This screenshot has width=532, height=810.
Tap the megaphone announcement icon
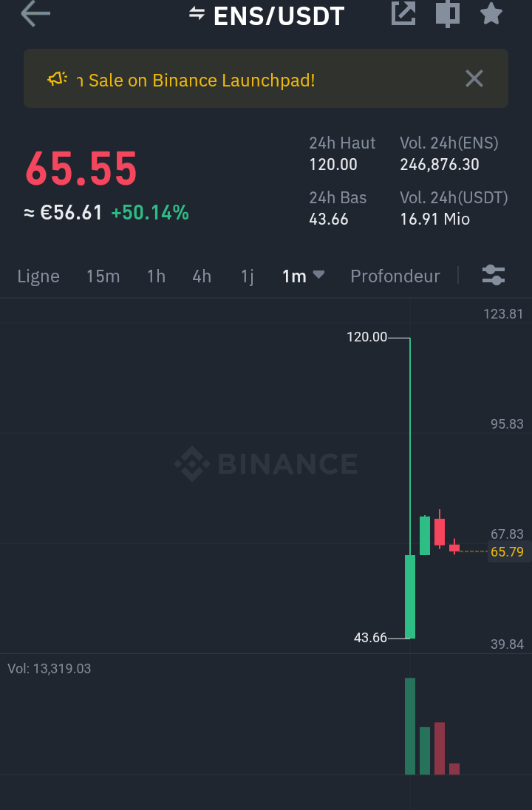coord(58,79)
